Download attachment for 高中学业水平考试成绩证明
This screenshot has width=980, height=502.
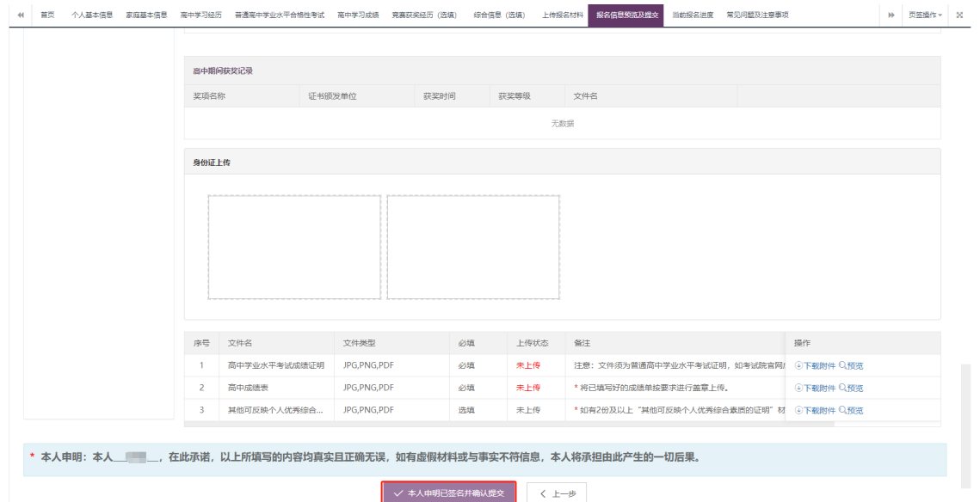tap(814, 365)
